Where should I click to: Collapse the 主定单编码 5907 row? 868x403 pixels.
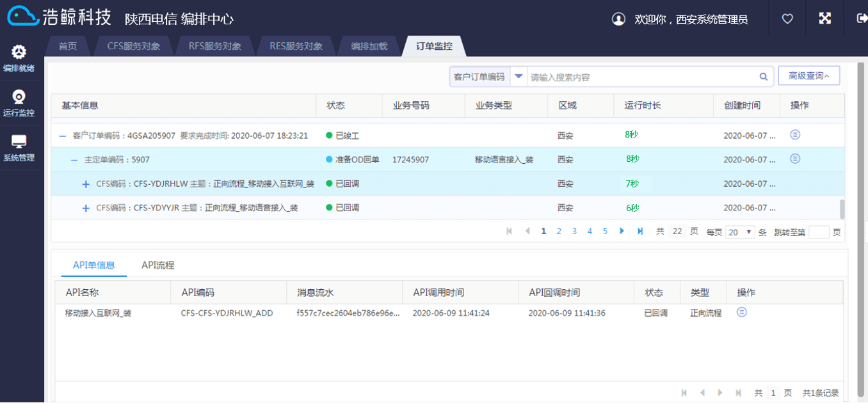coord(74,159)
